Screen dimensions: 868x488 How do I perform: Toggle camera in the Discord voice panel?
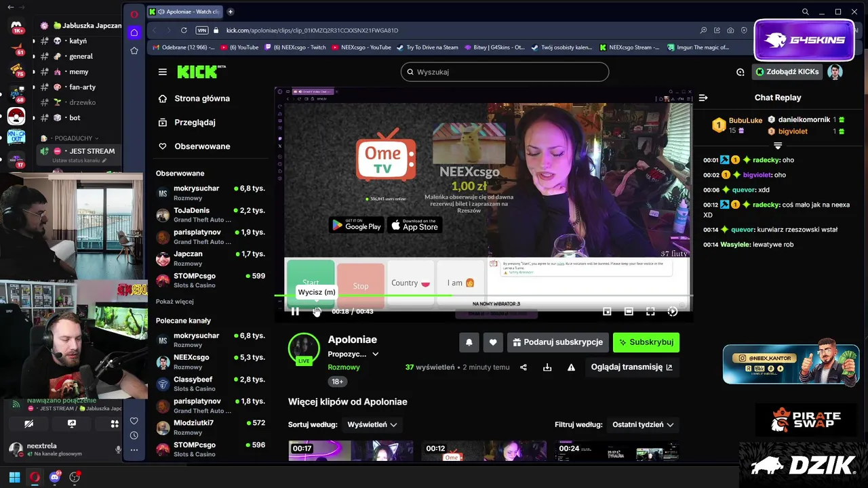pos(28,424)
